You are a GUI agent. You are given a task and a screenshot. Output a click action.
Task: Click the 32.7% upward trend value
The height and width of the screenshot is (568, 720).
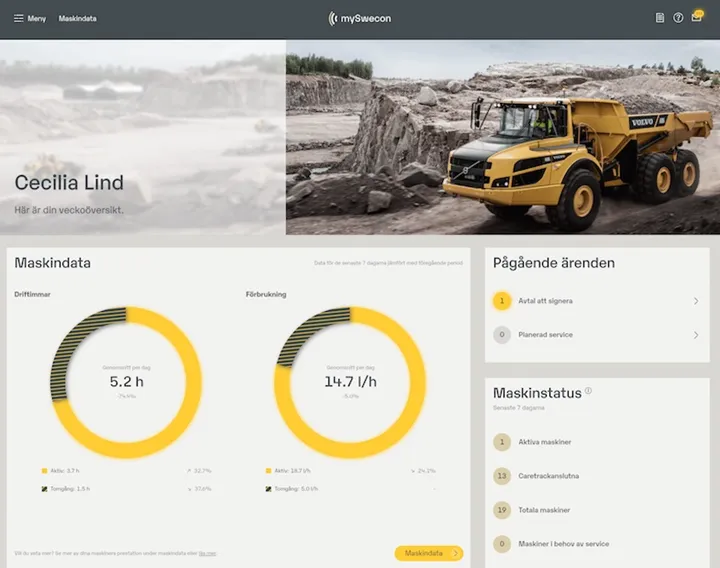point(199,471)
